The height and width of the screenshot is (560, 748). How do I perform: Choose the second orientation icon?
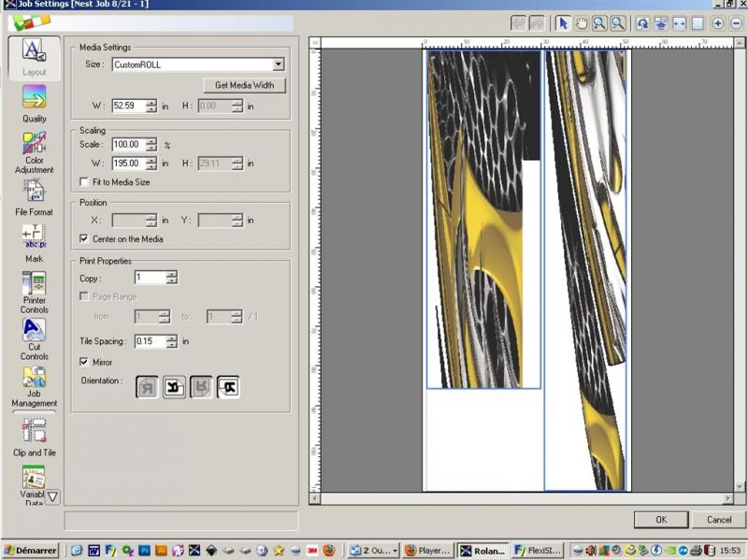click(x=174, y=387)
